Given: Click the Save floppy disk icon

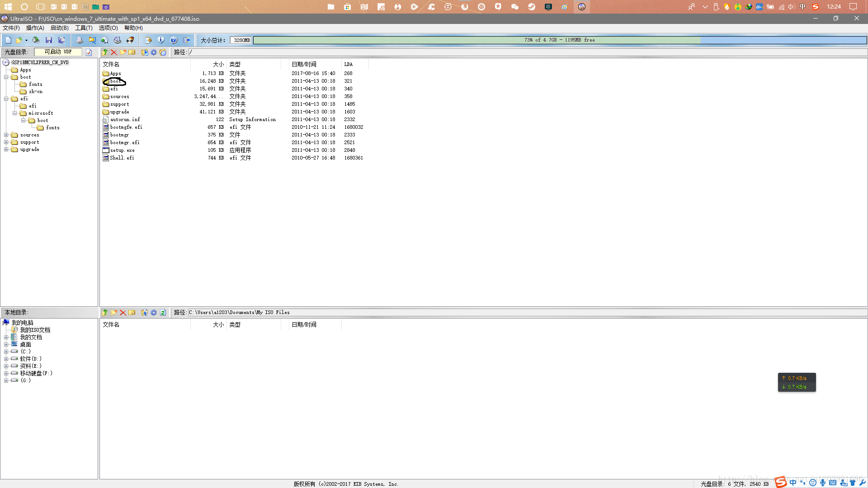Looking at the screenshot, I should click(49, 40).
